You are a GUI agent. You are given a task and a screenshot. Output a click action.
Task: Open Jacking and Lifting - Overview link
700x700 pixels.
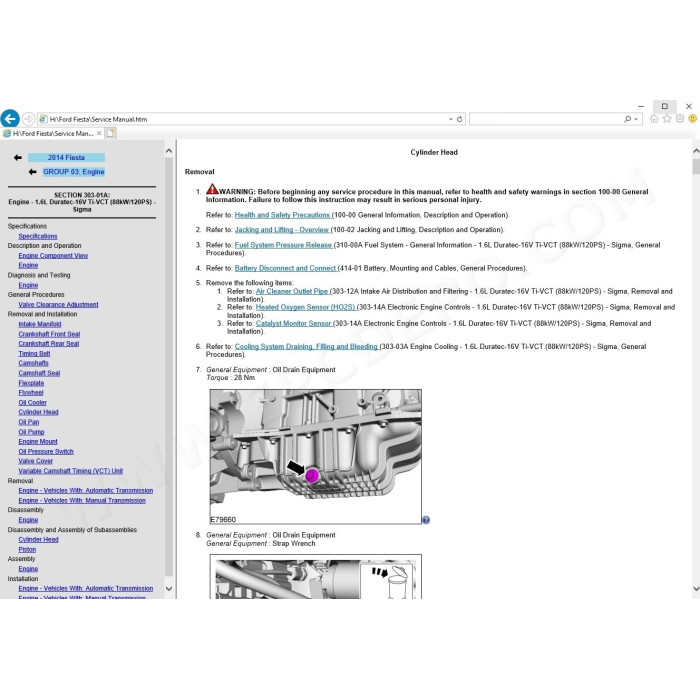pyautogui.click(x=282, y=230)
